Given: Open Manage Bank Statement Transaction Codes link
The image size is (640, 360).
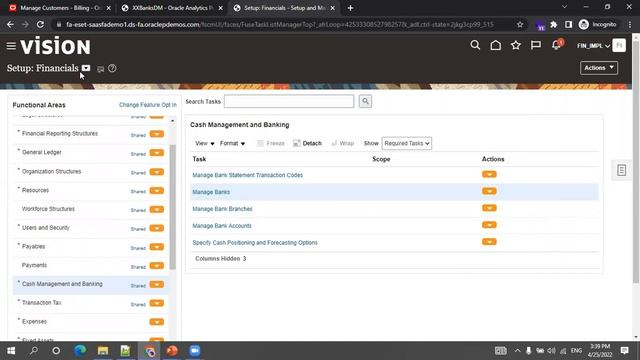Looking at the screenshot, I should [x=248, y=175].
